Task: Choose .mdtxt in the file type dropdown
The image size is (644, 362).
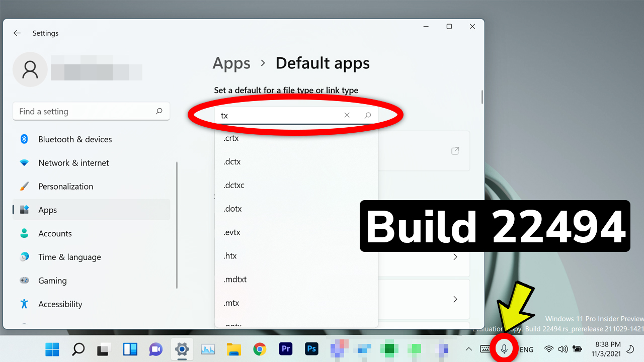Action: (235, 279)
